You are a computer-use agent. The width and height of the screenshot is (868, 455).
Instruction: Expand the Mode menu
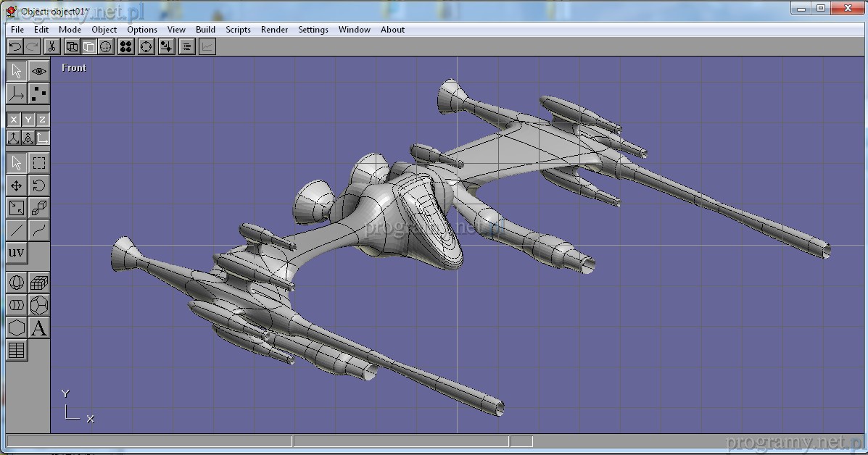click(70, 30)
